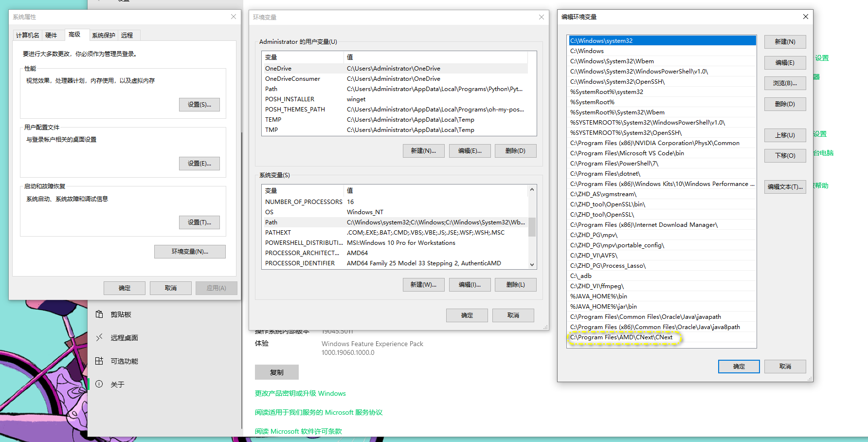Click 确定 in 系统属性 dialog
The height and width of the screenshot is (442, 868).
[x=125, y=288]
